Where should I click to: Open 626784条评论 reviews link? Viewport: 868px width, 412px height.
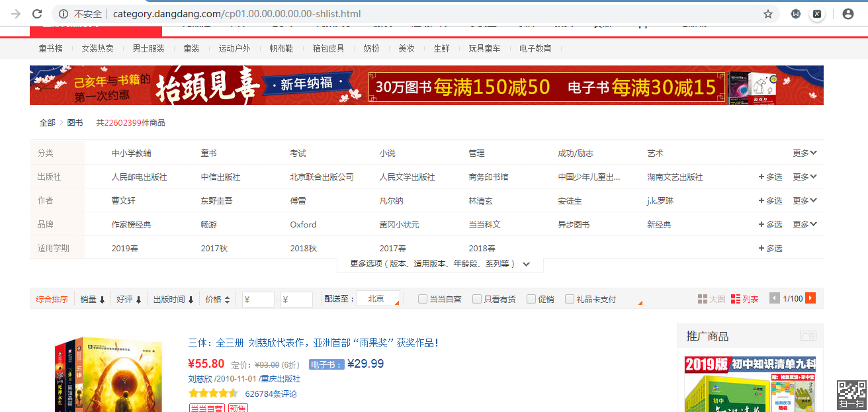click(x=271, y=393)
